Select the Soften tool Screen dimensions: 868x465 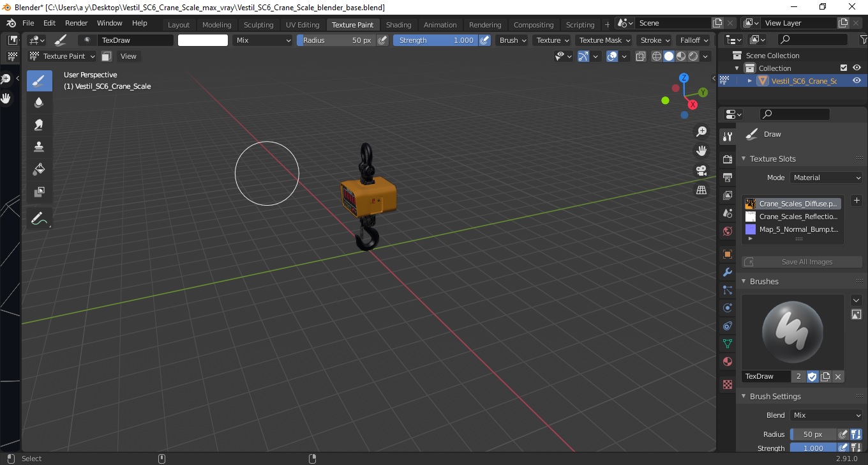[x=39, y=103]
